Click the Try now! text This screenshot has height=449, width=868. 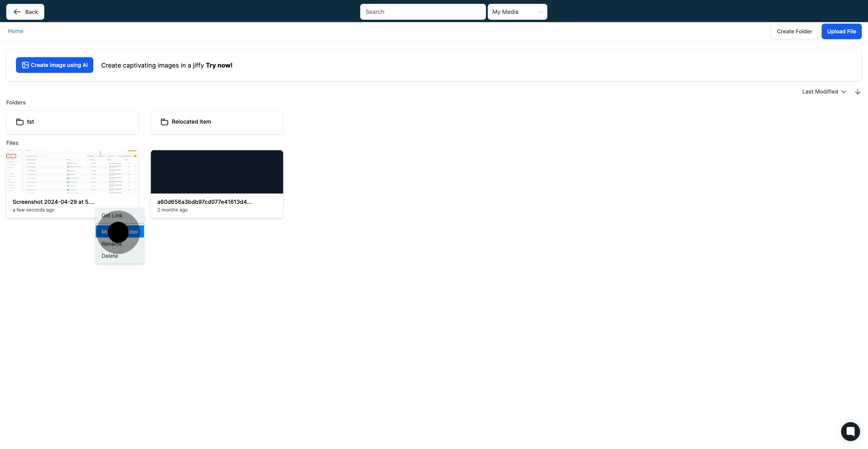point(219,65)
